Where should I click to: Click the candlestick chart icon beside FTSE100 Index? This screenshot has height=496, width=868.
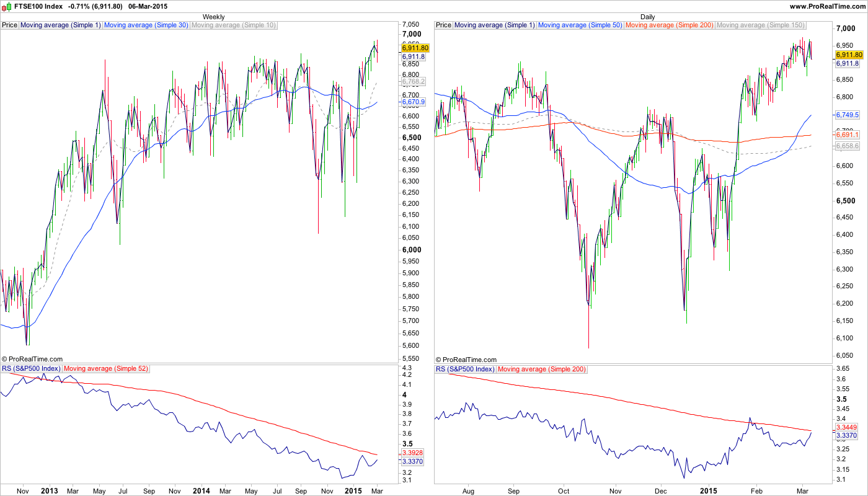tap(7, 6)
